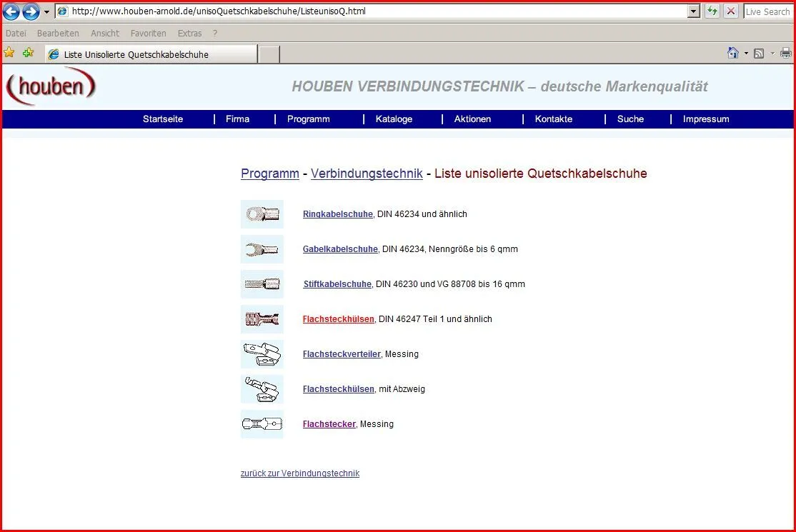The image size is (796, 532).
Task: Open the Ringkabelschuhe product thumbnail
Action: 262,214
